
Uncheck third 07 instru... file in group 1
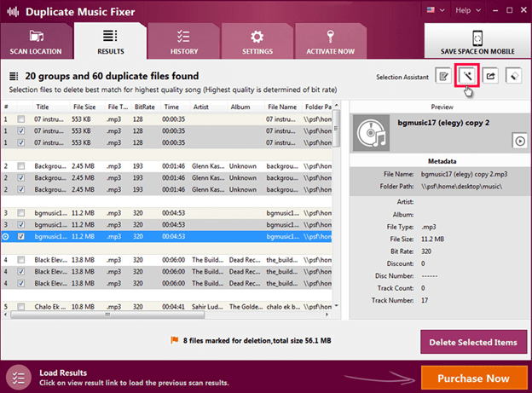(x=21, y=142)
